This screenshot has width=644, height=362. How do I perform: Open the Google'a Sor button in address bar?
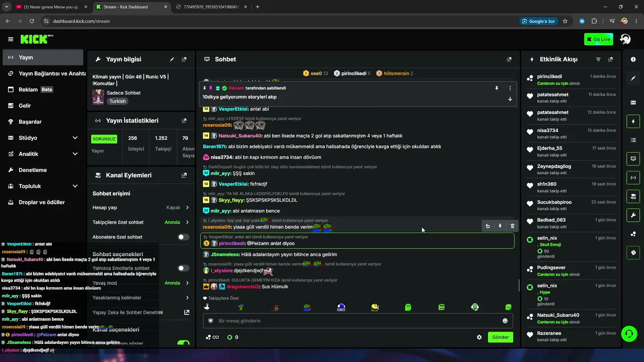538,21
